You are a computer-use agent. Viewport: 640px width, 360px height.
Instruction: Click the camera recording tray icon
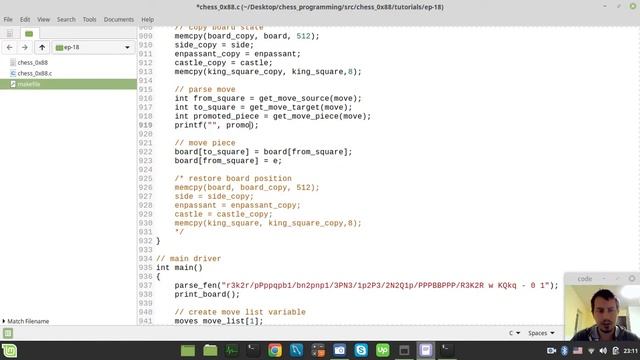(x=551, y=351)
